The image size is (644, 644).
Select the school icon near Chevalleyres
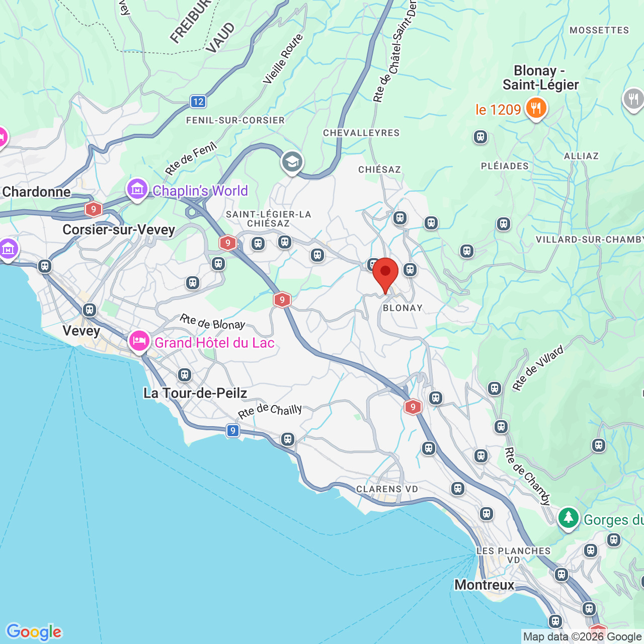pyautogui.click(x=292, y=162)
